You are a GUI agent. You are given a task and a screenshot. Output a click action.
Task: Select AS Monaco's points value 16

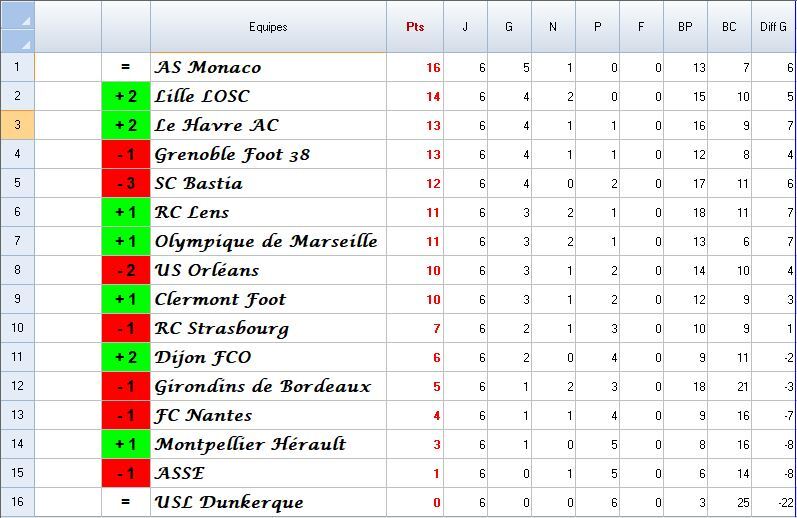coord(415,68)
